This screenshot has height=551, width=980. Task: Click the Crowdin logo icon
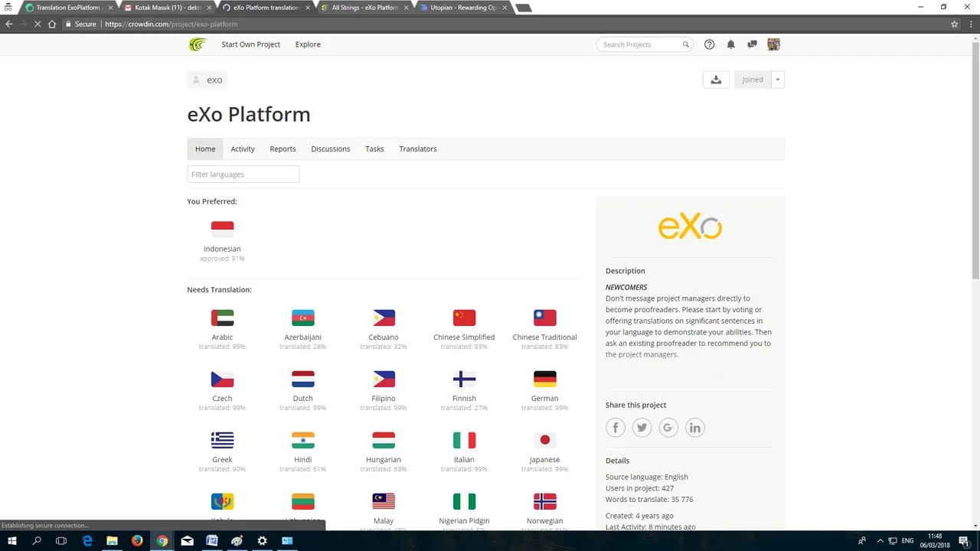198,44
